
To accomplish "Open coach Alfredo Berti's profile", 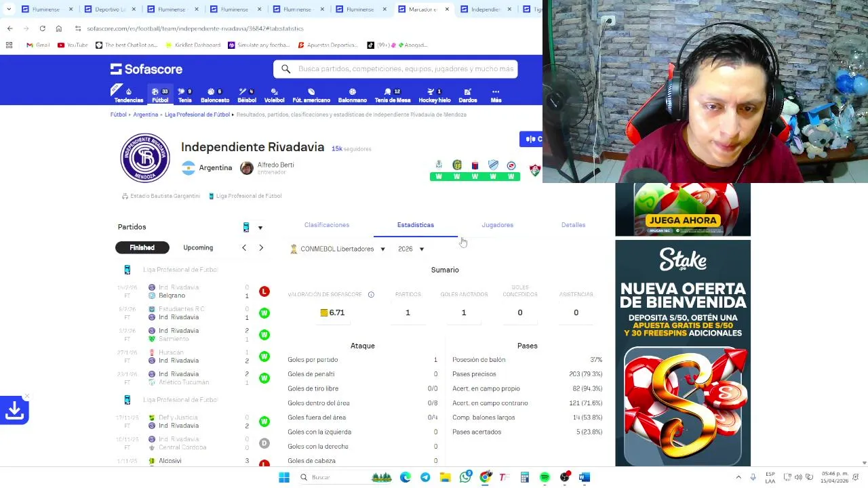I will 267,167.
